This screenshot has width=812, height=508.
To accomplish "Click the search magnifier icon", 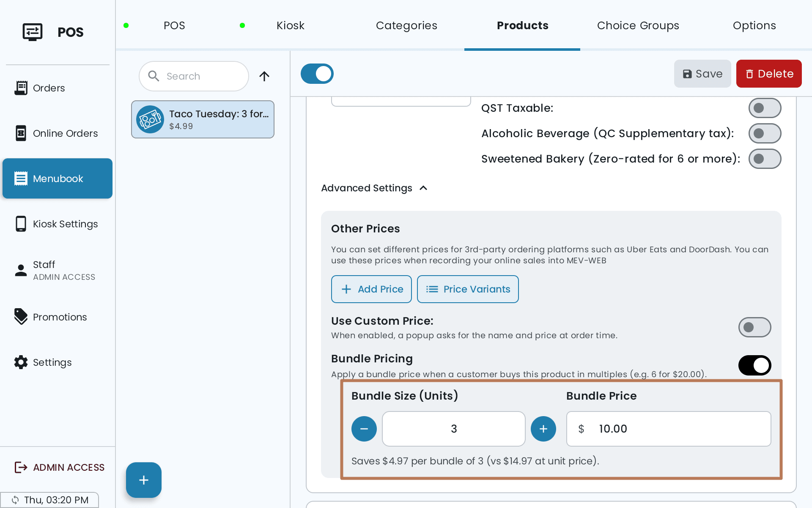I will point(154,76).
